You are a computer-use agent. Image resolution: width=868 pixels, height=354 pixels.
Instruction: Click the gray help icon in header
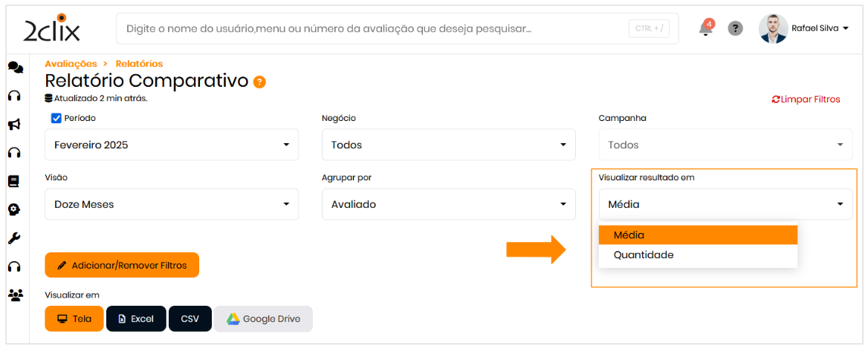(x=735, y=29)
